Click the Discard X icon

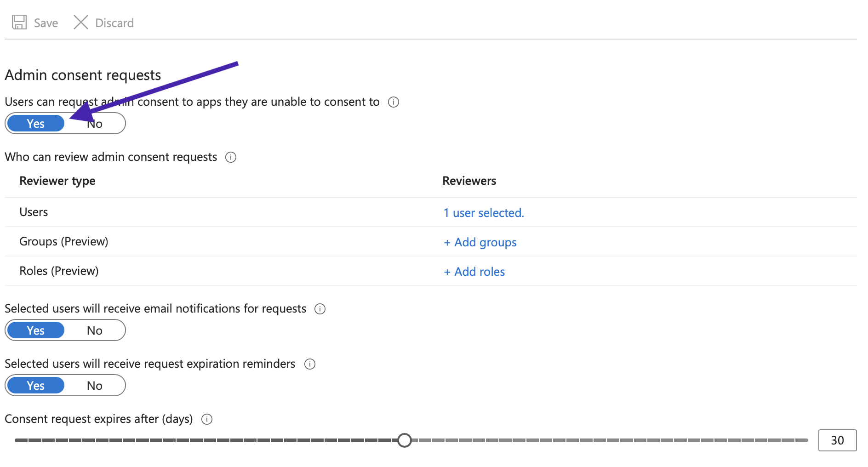coord(81,23)
